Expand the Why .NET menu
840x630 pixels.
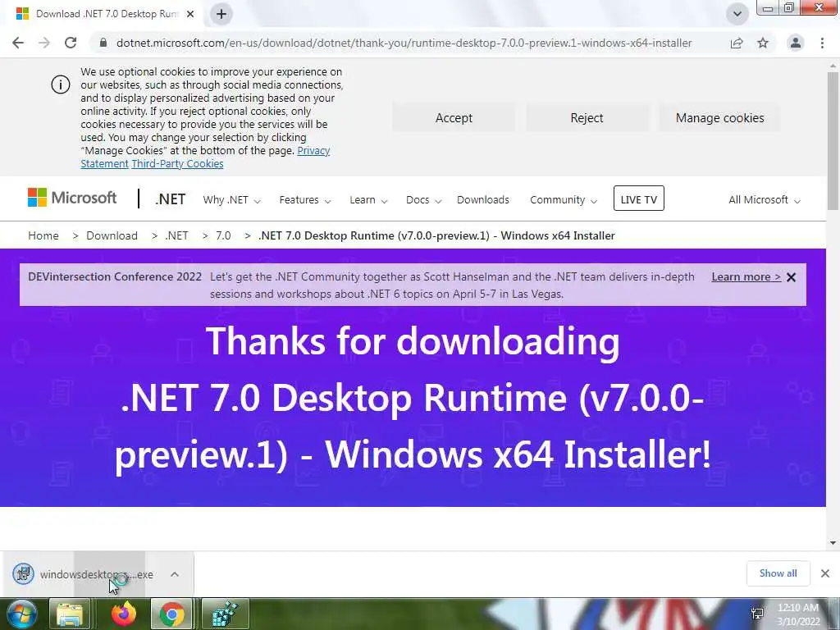(x=231, y=200)
